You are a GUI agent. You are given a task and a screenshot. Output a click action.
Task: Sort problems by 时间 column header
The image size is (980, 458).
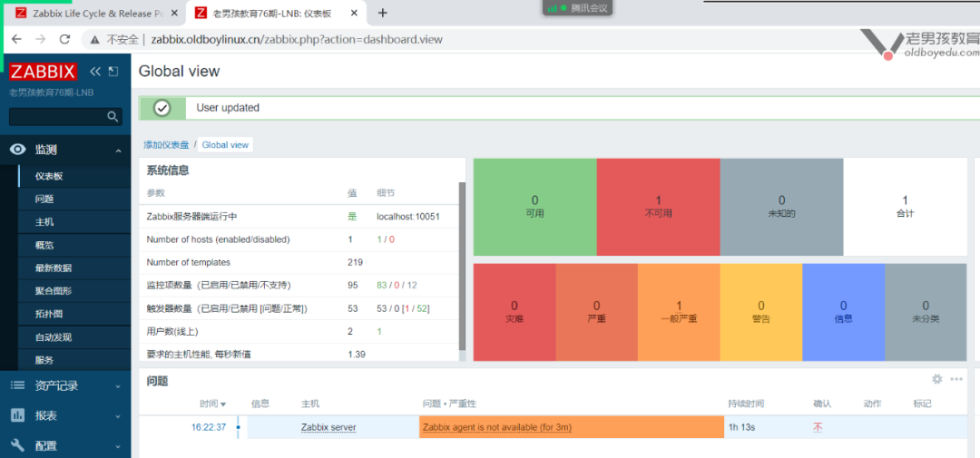[x=212, y=404]
